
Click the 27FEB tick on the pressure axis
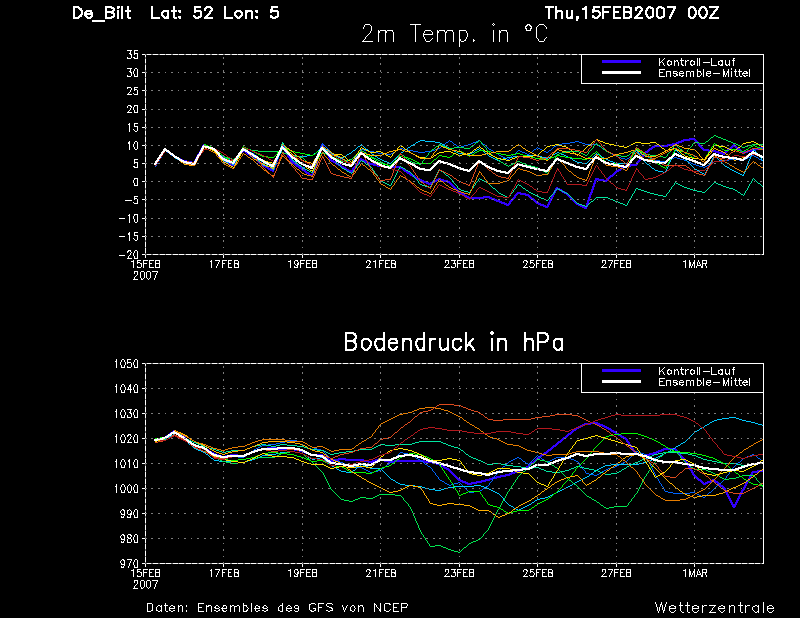(x=616, y=573)
